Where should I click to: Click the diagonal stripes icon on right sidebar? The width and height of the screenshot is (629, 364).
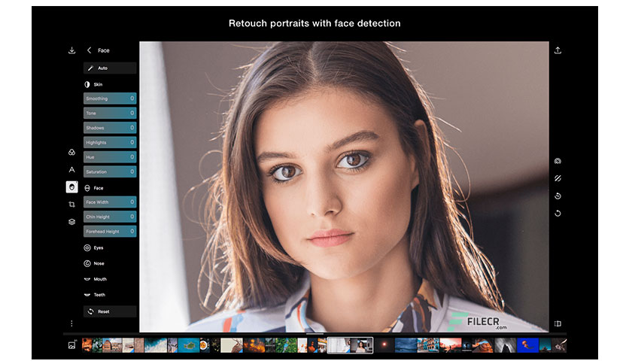click(x=558, y=178)
